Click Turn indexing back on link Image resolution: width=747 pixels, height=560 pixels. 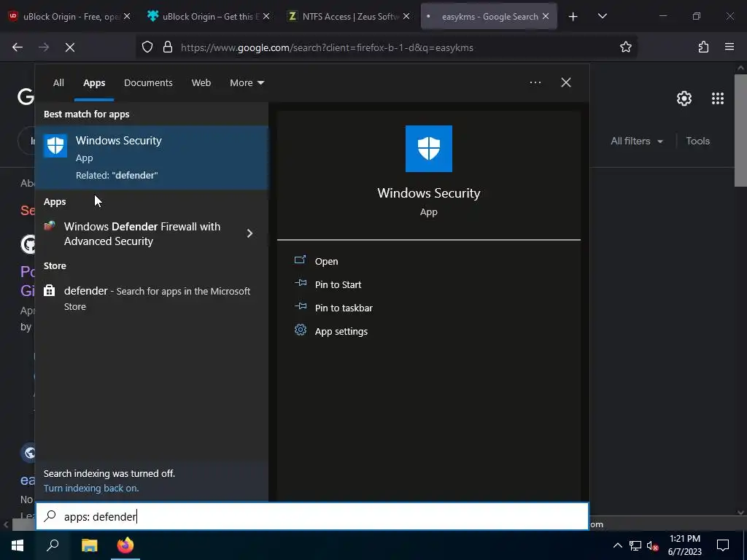point(91,488)
